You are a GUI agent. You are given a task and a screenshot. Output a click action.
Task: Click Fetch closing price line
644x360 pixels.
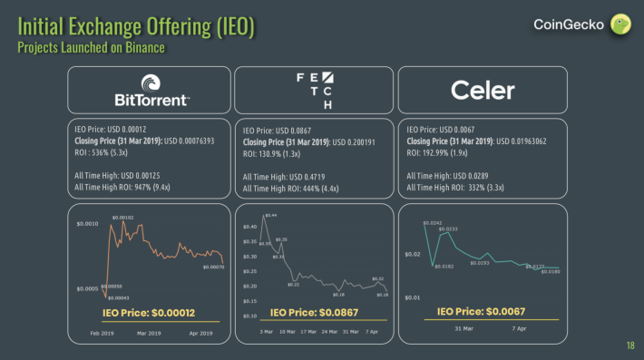pos(309,142)
